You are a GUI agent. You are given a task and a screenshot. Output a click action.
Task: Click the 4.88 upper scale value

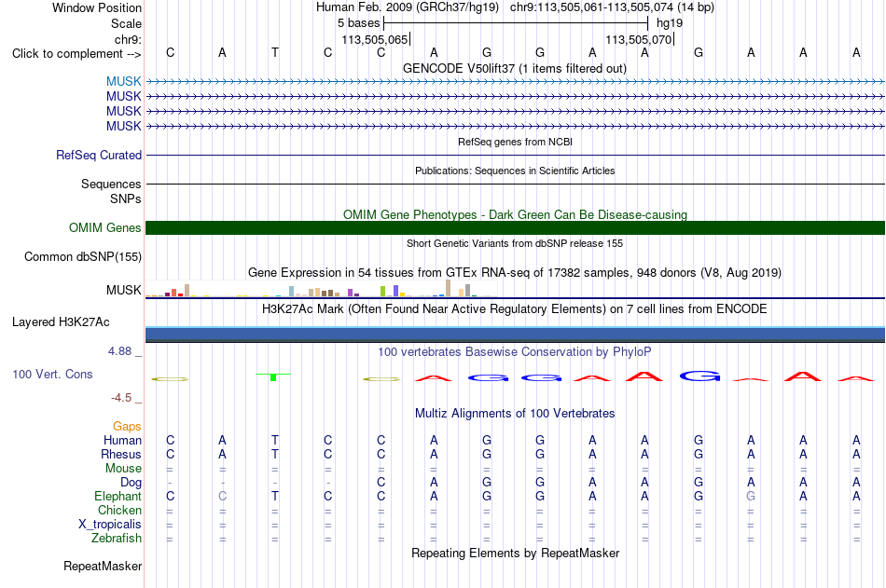click(119, 351)
